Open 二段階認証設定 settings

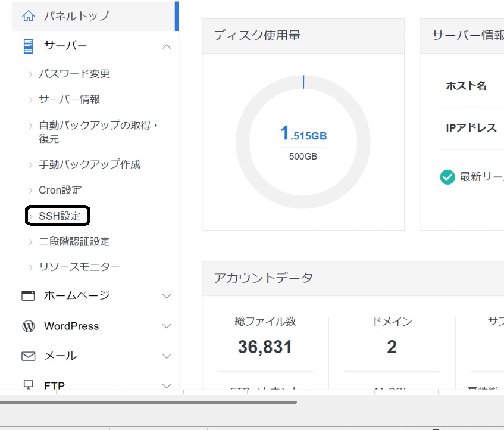(74, 242)
